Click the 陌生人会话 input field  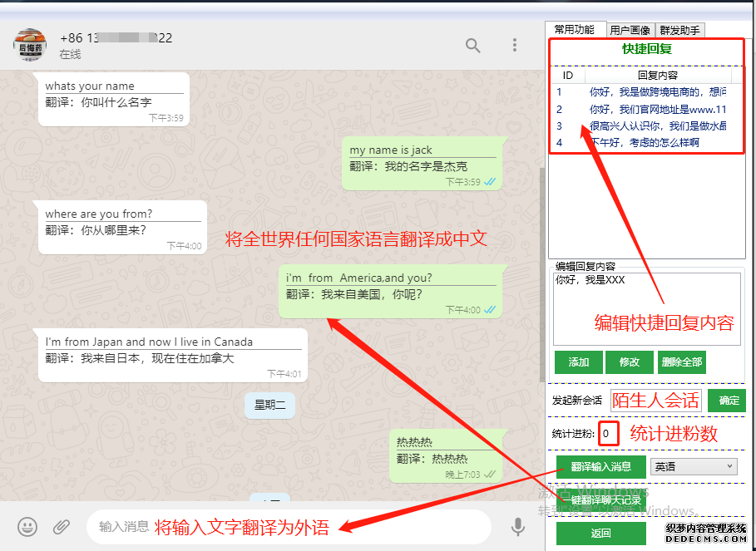click(x=656, y=400)
